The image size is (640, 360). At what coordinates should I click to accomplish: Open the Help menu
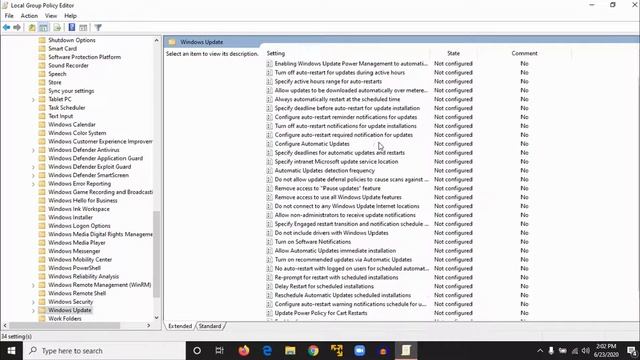(x=70, y=16)
